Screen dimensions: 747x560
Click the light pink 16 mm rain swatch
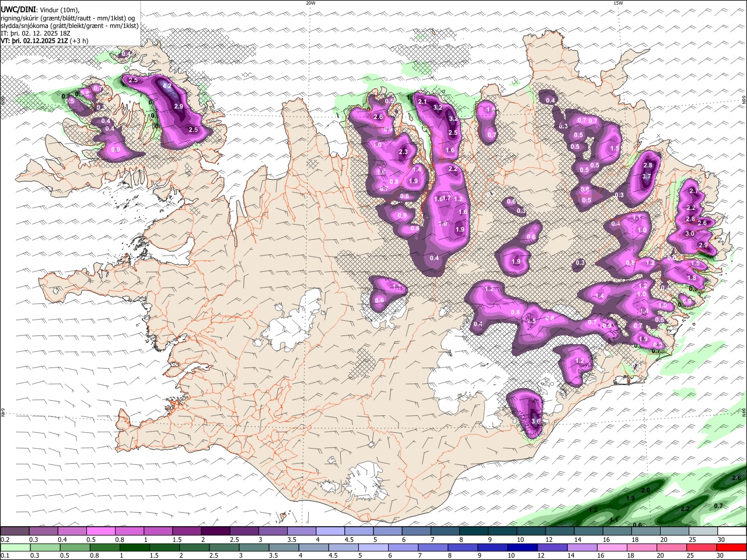click(612, 547)
